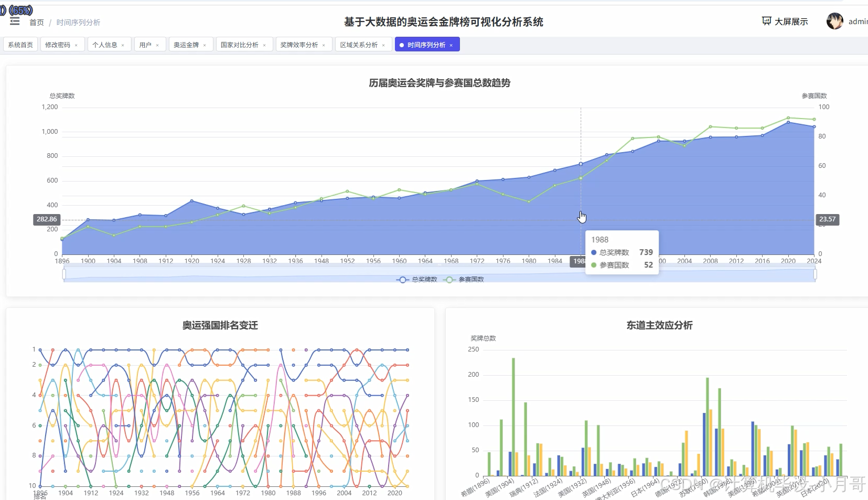This screenshot has height=500, width=868.
Task: Close the 个人信息 tab
Action: point(123,45)
